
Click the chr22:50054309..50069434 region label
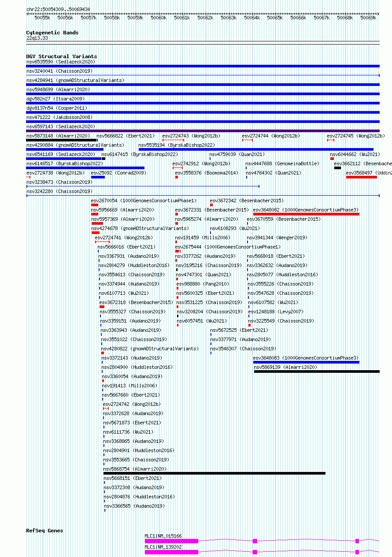[x=58, y=9]
